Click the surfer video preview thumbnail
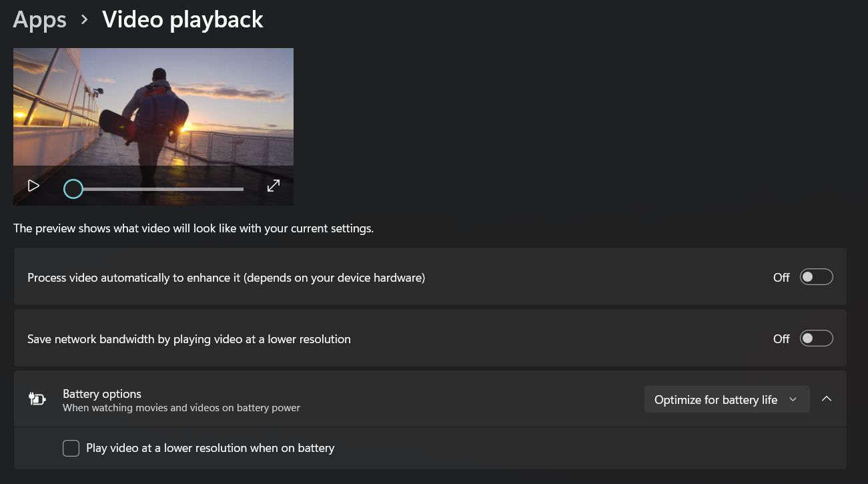The image size is (868, 484). point(153,110)
